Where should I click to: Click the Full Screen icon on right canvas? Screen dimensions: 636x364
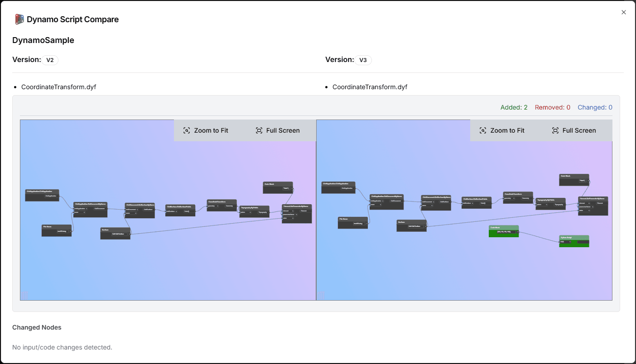(555, 130)
